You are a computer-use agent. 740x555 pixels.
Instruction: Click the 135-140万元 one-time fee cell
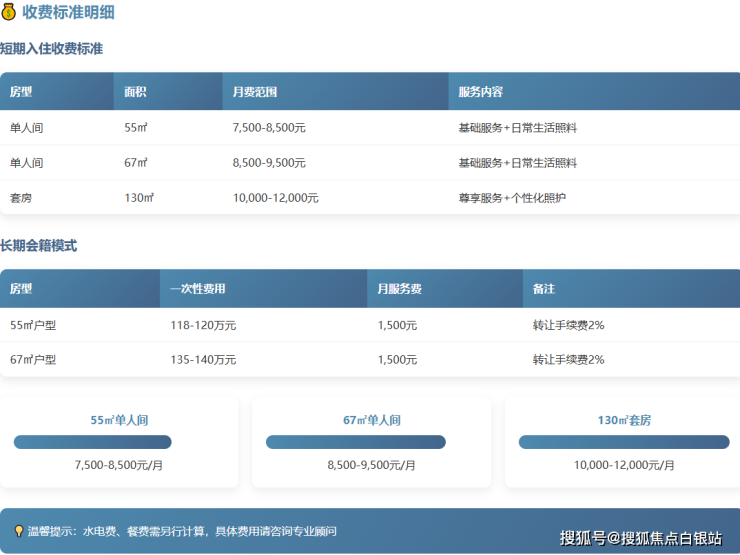[203, 359]
